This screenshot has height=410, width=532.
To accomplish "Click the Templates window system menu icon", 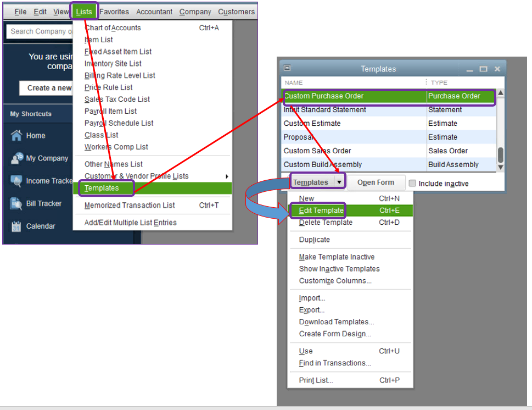I will [287, 68].
